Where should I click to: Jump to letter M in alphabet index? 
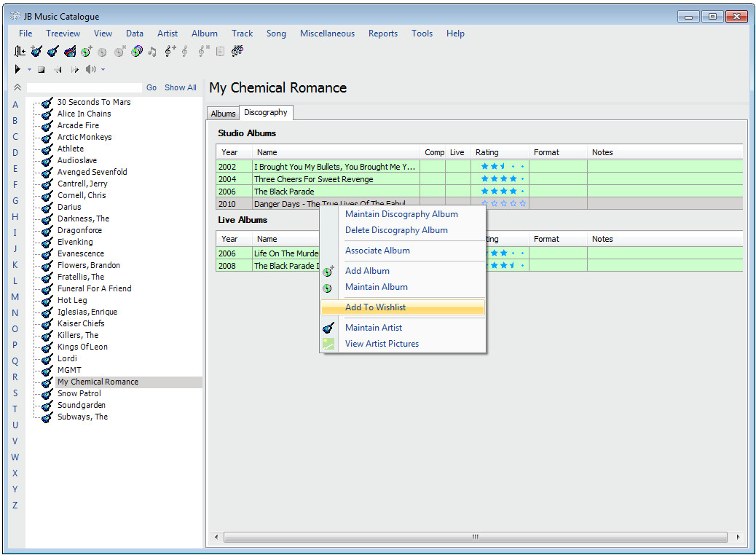tap(15, 297)
